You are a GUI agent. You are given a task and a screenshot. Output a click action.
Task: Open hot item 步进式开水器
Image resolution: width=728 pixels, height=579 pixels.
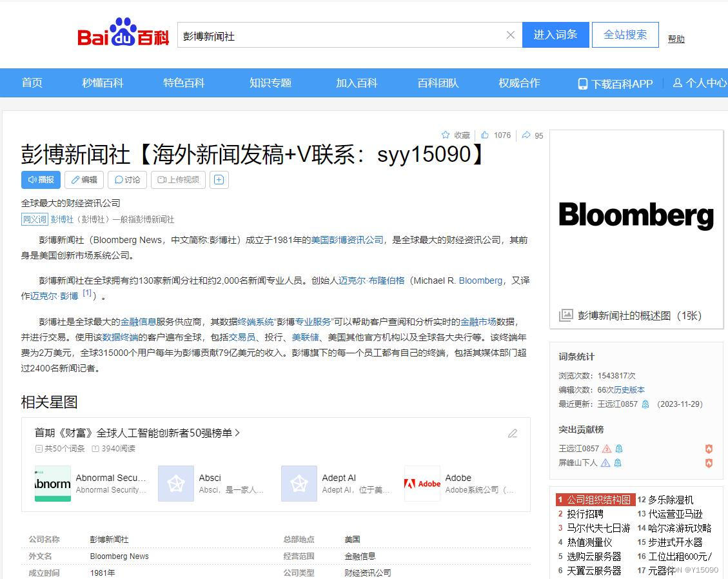click(676, 542)
